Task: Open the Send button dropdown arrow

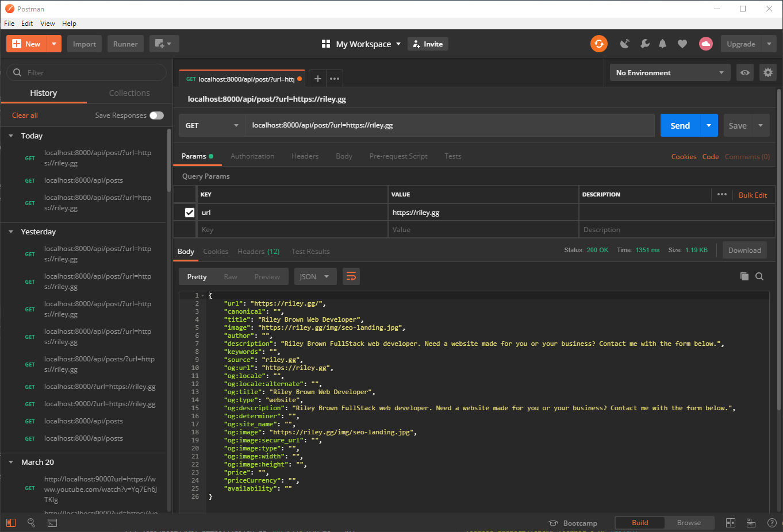Action: tap(709, 125)
